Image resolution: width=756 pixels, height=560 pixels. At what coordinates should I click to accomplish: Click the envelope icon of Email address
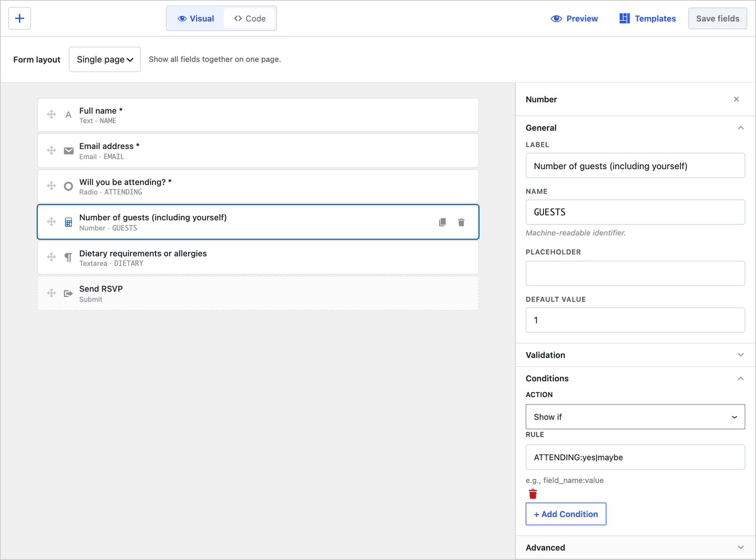(x=69, y=151)
